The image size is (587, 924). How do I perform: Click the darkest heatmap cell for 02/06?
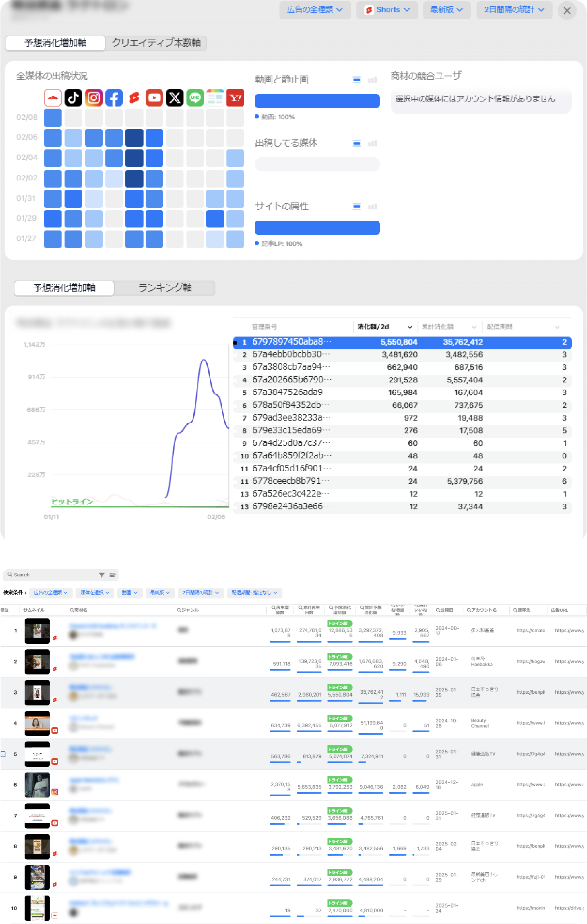click(x=134, y=138)
